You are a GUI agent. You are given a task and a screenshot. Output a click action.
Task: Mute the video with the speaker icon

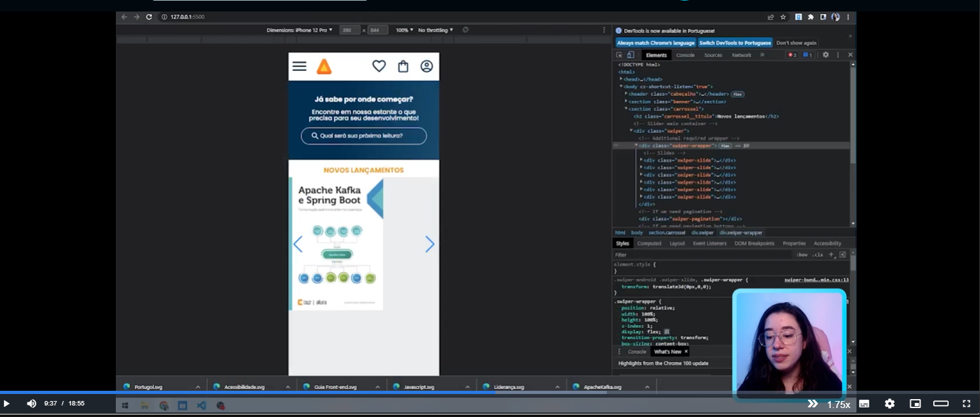point(31,404)
